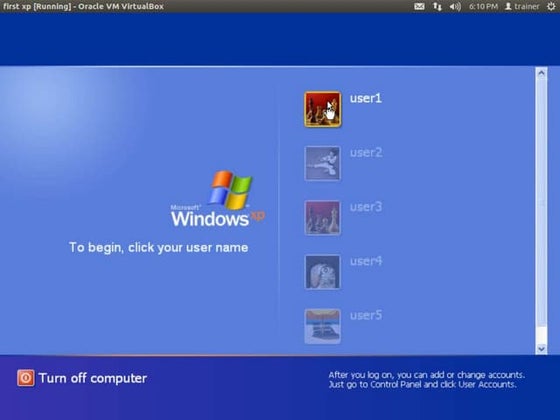
Task: Click the user5 account picture
Action: 322,326
